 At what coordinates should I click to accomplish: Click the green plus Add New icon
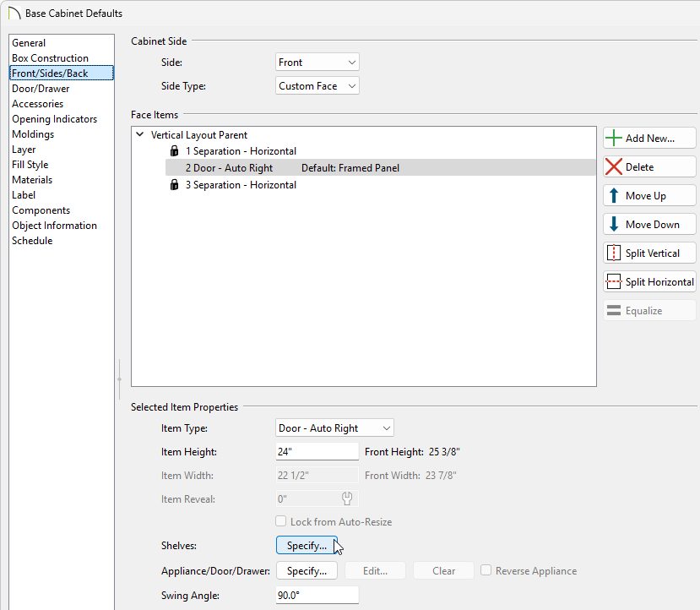[614, 139]
